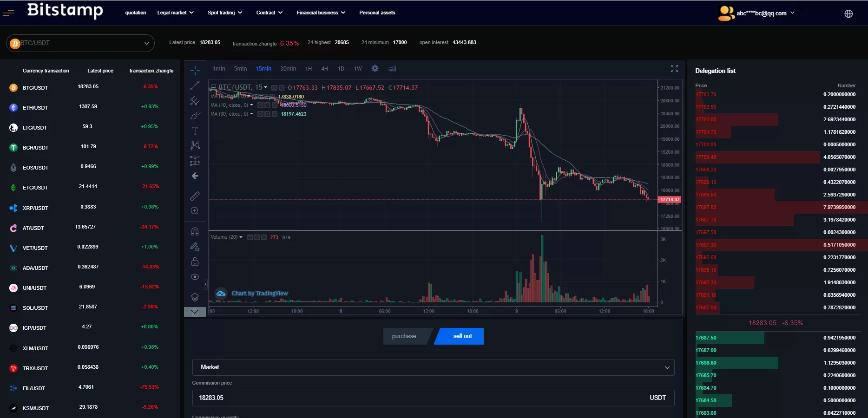Viewport: 868px width, 418px height.
Task: Toggle lock all drawing tools
Action: click(195, 262)
